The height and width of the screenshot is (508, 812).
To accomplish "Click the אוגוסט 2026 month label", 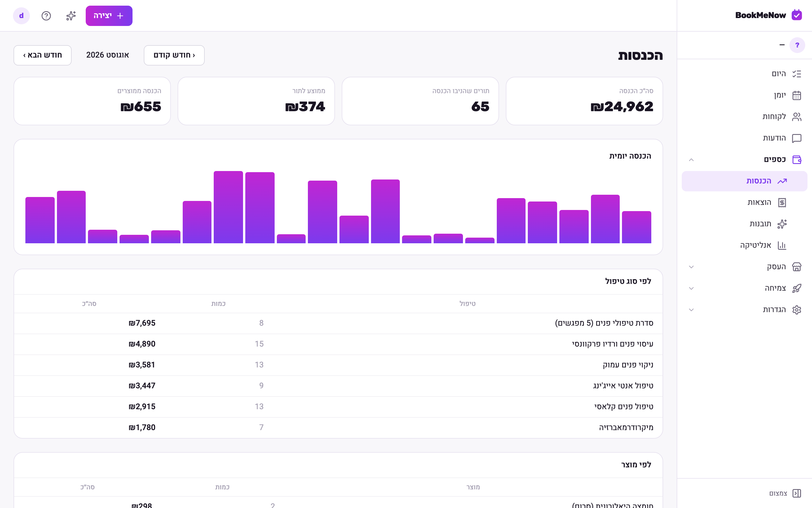I will tap(108, 55).
